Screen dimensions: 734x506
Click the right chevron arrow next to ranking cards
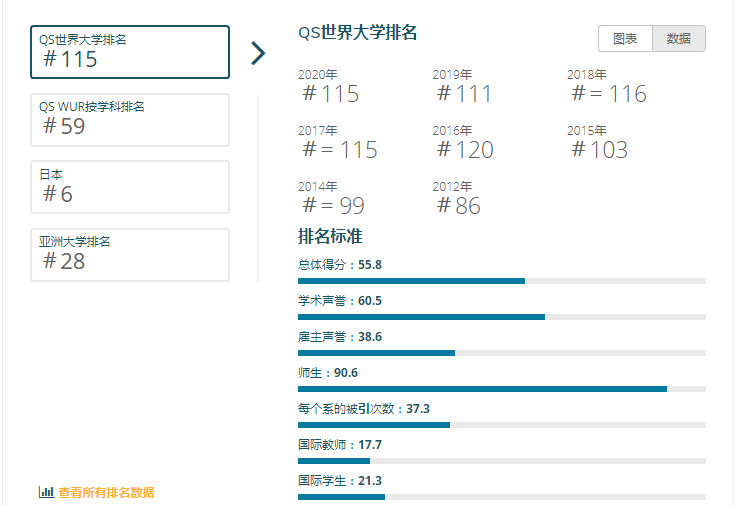click(x=258, y=53)
